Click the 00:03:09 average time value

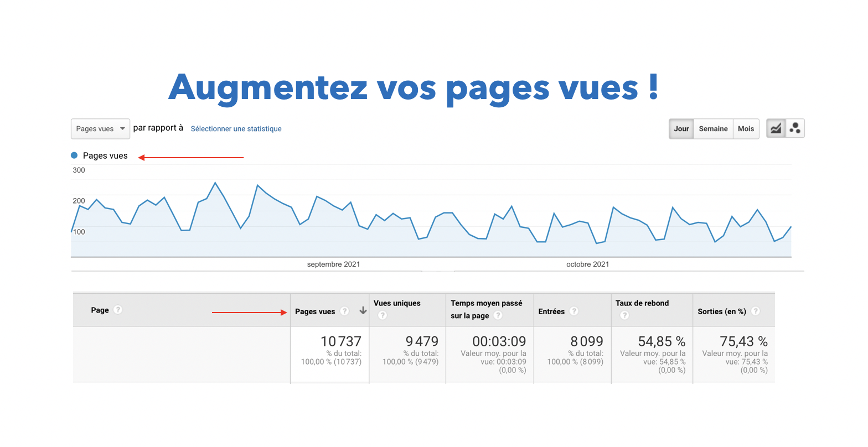click(x=499, y=341)
